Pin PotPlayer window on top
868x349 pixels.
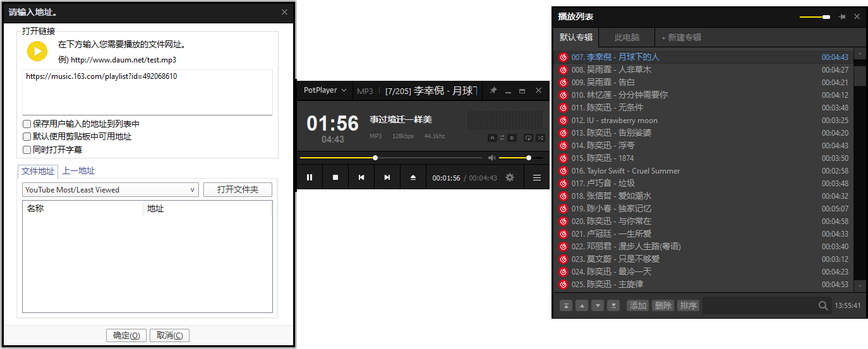pyautogui.click(x=493, y=91)
